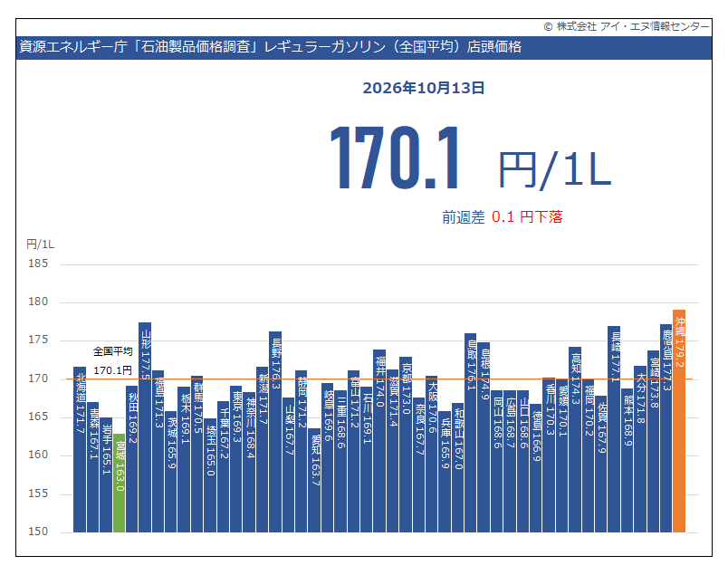
Task: Click the 170.1円 average line label
Action: click(113, 370)
